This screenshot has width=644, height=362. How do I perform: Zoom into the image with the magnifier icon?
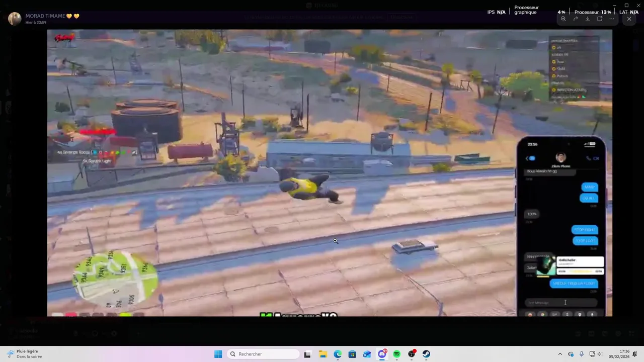563,19
